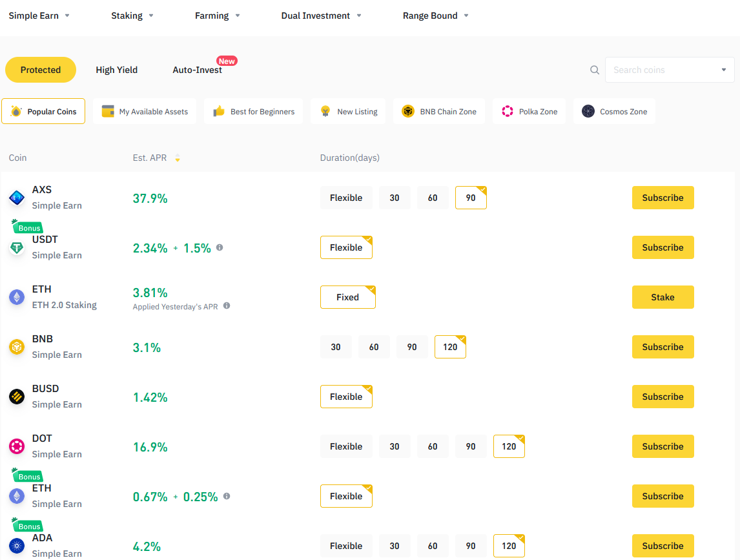Click the BUSD coin icon
This screenshot has width=740, height=560.
tap(17, 397)
